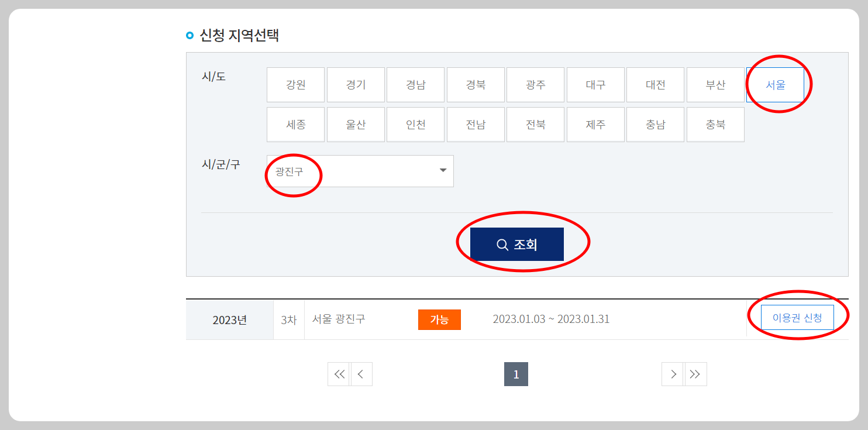
Task: Choose 부산 region button
Action: [x=715, y=85]
